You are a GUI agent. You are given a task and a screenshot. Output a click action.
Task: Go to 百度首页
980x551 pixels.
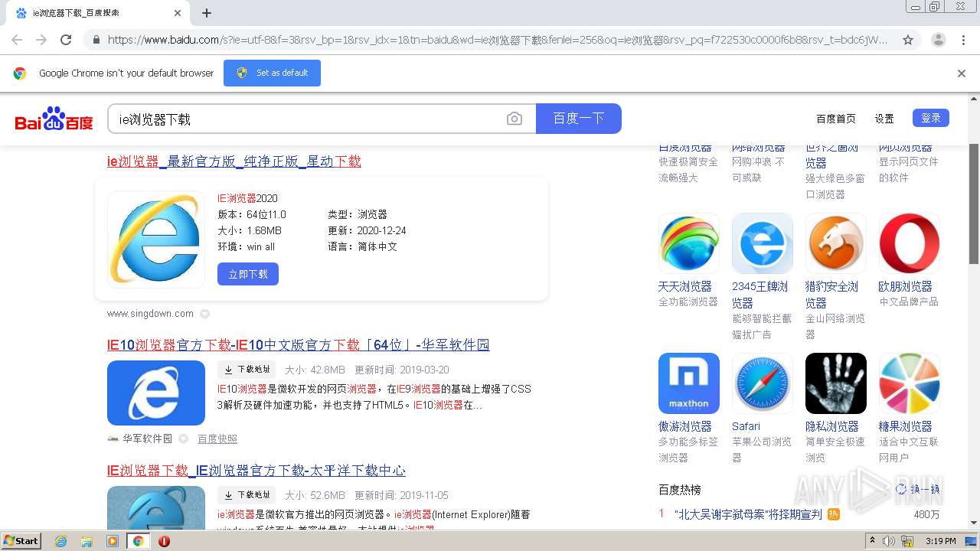tap(836, 119)
